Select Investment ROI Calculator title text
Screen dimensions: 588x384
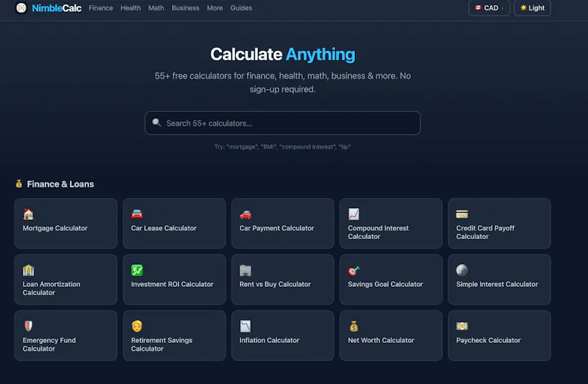coord(172,284)
